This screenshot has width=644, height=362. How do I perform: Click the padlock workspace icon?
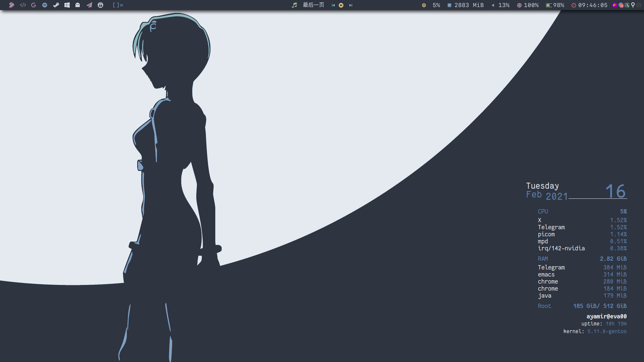click(x=100, y=5)
